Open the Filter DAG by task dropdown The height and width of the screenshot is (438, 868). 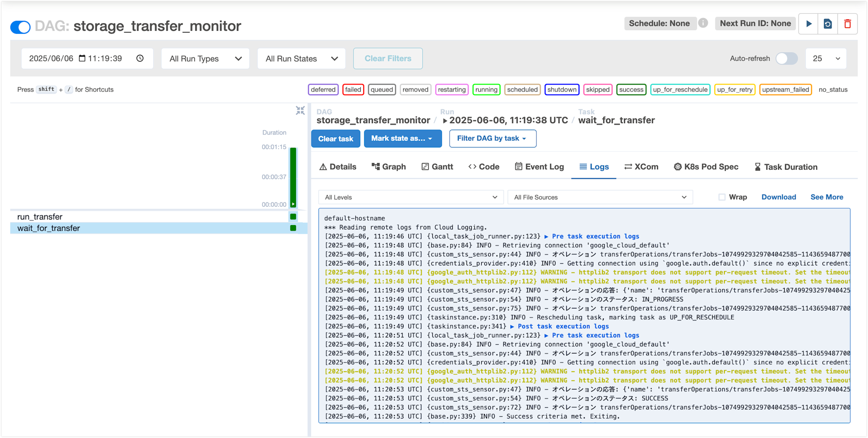pyautogui.click(x=493, y=138)
